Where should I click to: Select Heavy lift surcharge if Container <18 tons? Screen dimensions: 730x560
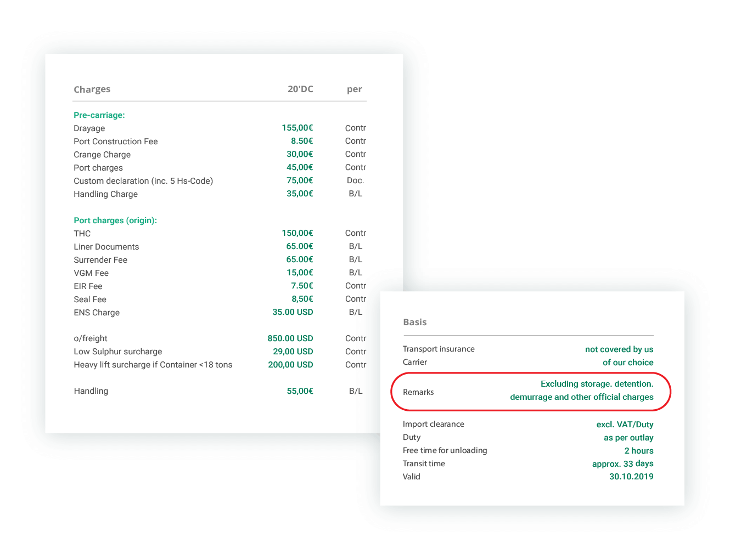coord(153,365)
